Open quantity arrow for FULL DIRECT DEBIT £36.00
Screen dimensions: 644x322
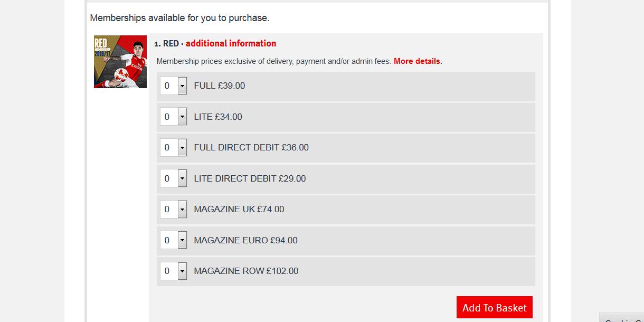[x=182, y=147]
